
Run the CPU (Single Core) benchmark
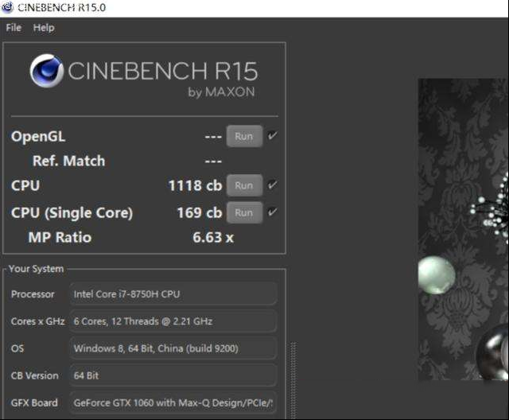pos(244,212)
